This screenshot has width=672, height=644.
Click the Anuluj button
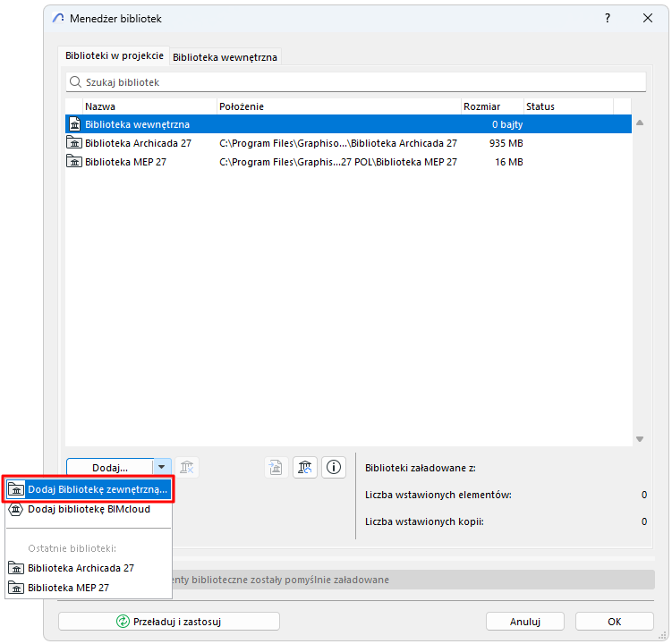(x=525, y=622)
